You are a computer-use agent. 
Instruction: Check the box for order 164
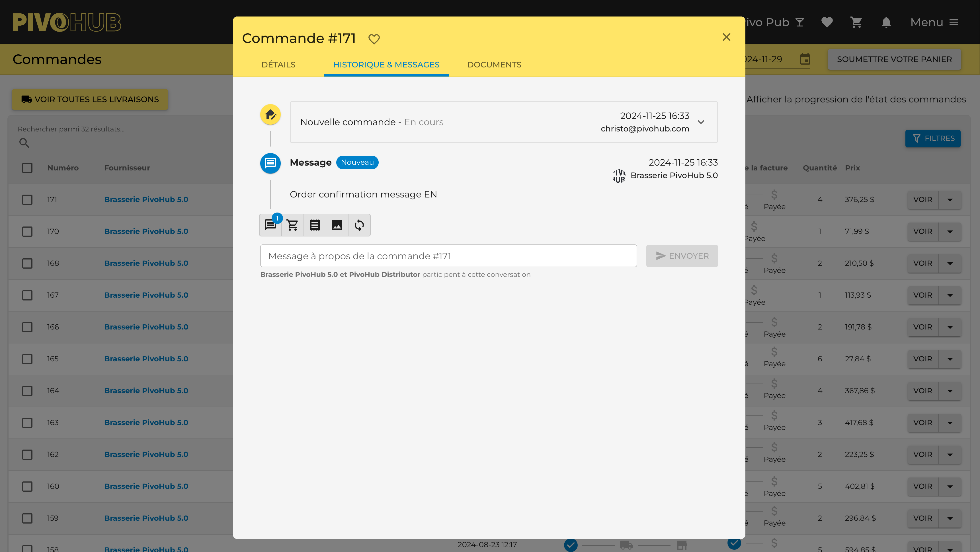tap(27, 391)
